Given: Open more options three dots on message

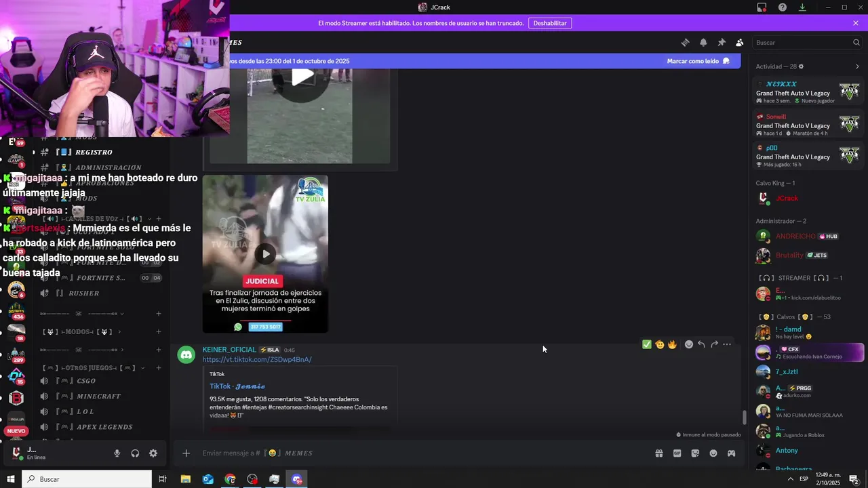Looking at the screenshot, I should [727, 344].
